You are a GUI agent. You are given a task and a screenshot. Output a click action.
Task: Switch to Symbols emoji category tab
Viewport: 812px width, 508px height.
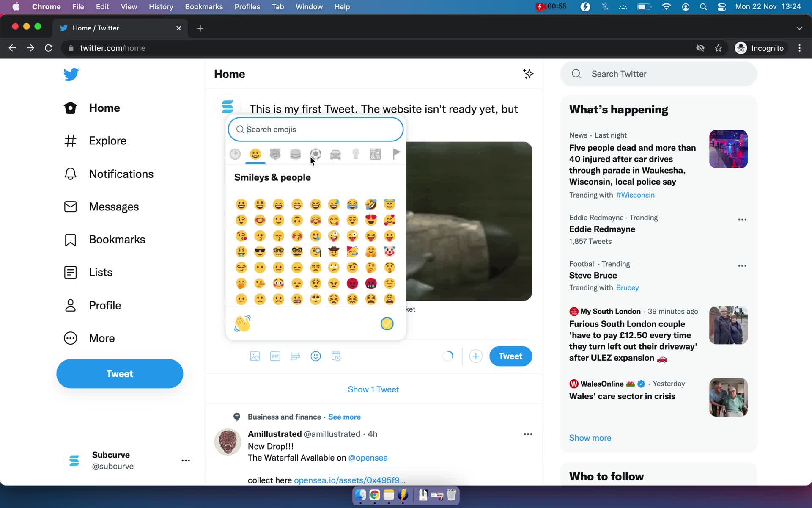(376, 154)
